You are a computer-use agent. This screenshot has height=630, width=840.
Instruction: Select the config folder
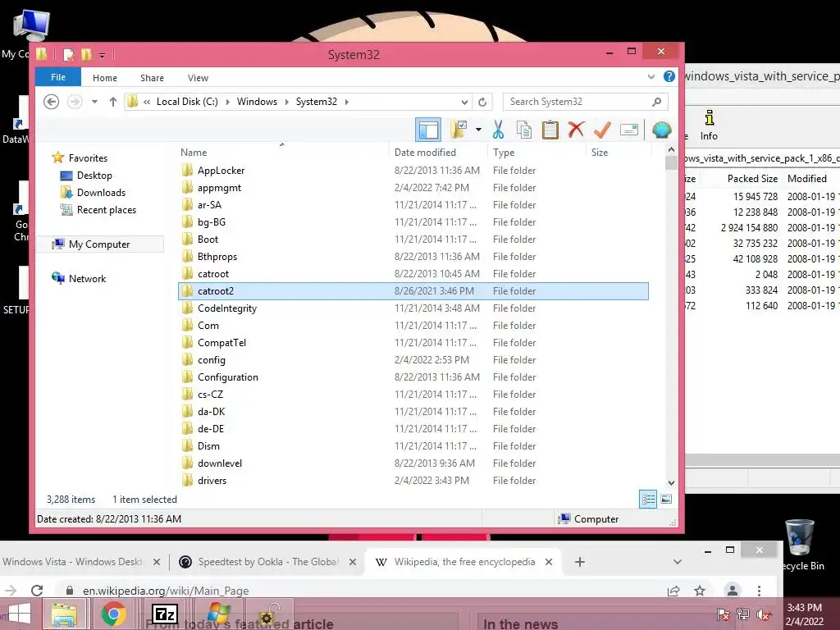(x=211, y=360)
